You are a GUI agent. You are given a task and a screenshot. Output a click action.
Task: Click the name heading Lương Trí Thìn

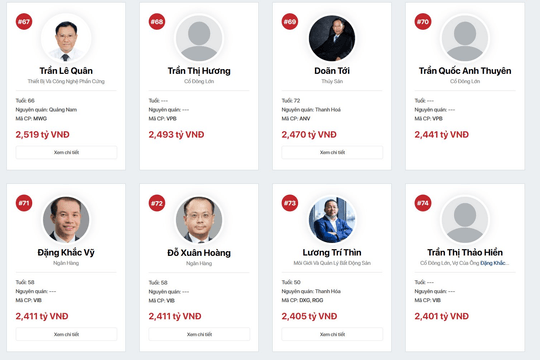[332, 253]
